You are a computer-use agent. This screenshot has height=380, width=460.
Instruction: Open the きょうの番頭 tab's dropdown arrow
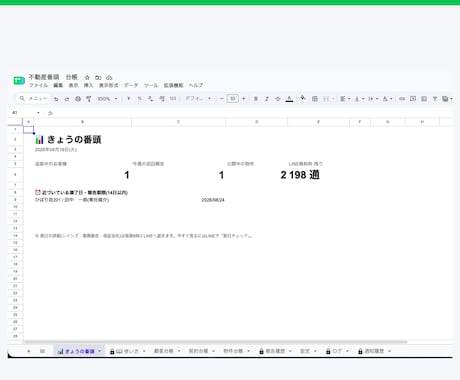pos(99,351)
